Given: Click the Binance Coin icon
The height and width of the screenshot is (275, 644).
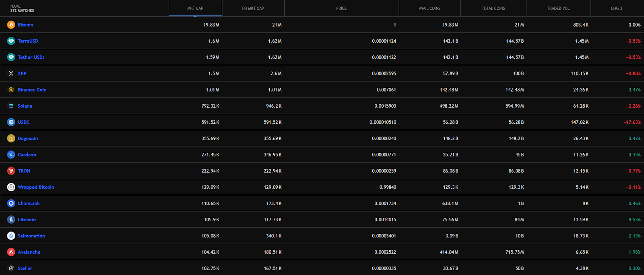Looking at the screenshot, I should pos(11,90).
